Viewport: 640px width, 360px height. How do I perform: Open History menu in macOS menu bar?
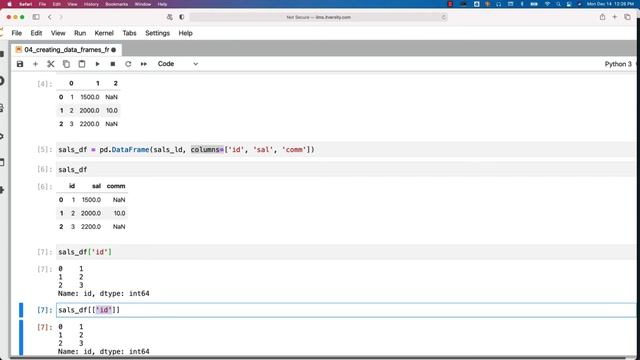(x=91, y=4)
